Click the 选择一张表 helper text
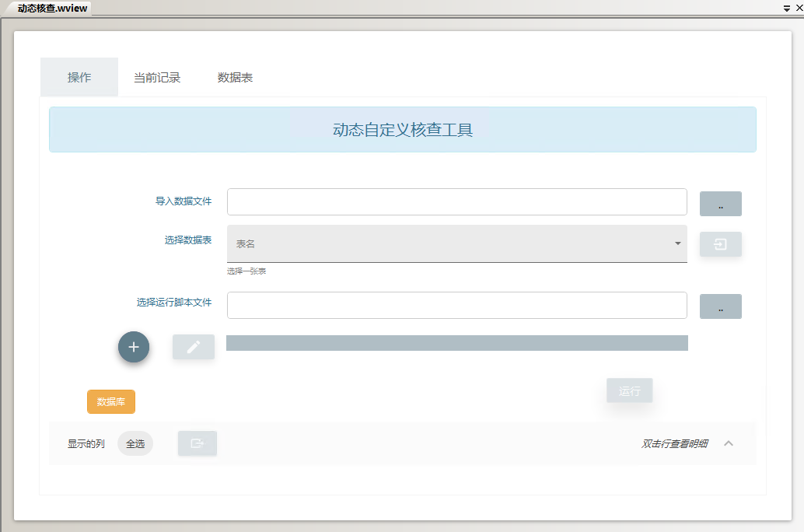804x532 pixels. click(246, 271)
